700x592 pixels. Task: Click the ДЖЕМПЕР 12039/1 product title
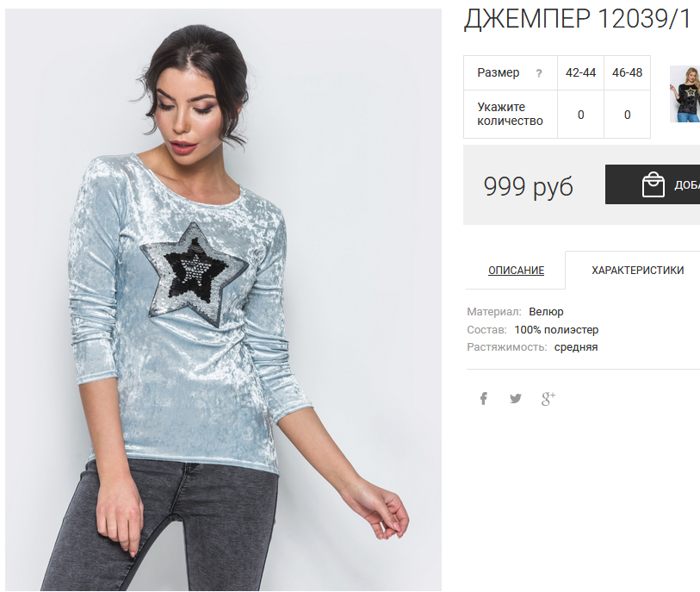point(577,19)
